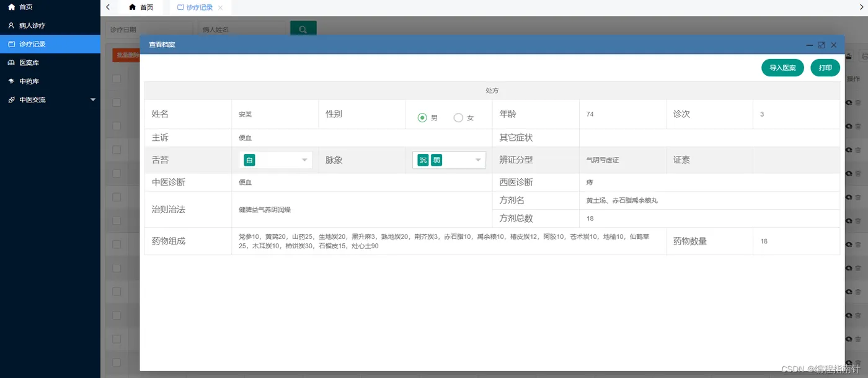Image resolution: width=868 pixels, height=378 pixels.
Task: Open the 舌苔 dropdown arrow
Action: coord(304,160)
